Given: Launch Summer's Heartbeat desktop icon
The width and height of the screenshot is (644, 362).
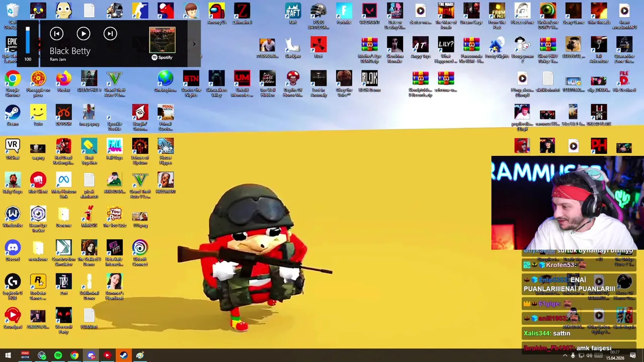Looking at the screenshot, I should (x=115, y=287).
